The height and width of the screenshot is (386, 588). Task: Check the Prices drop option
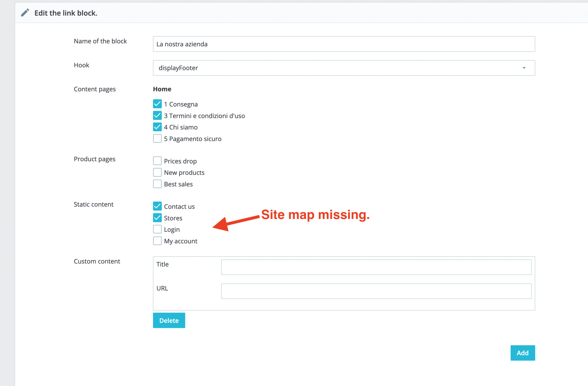157,161
